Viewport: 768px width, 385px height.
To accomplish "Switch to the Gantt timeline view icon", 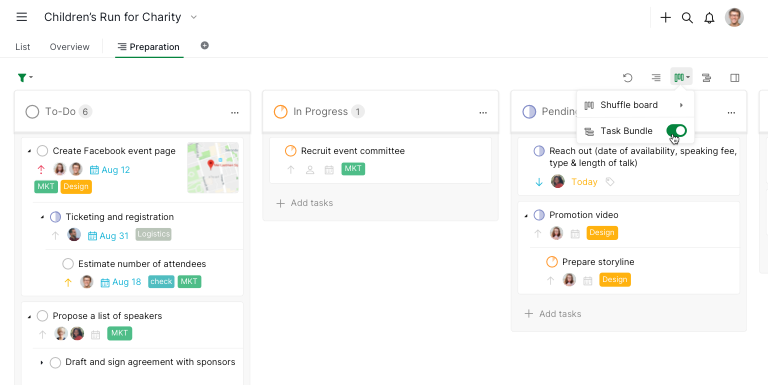I will pos(706,77).
